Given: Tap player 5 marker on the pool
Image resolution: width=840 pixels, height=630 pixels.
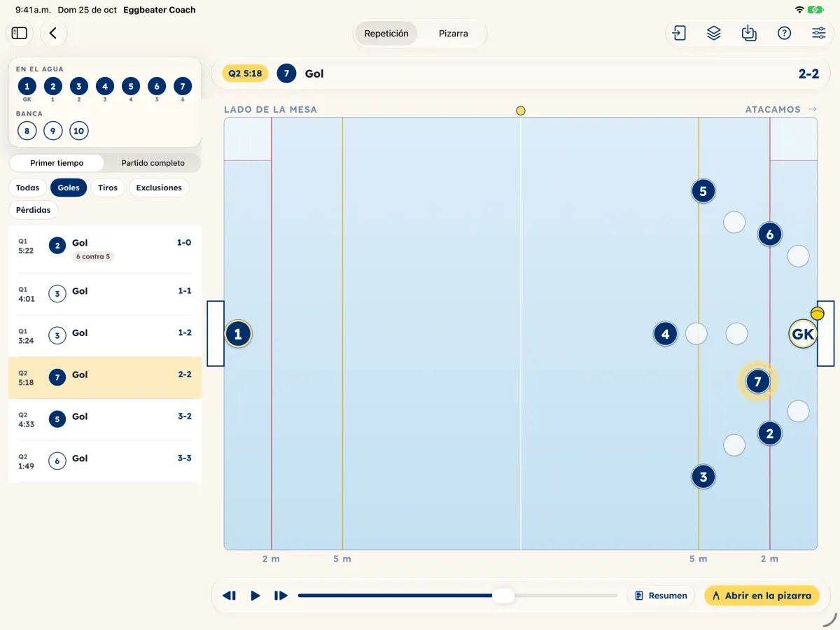Looking at the screenshot, I should [x=703, y=190].
